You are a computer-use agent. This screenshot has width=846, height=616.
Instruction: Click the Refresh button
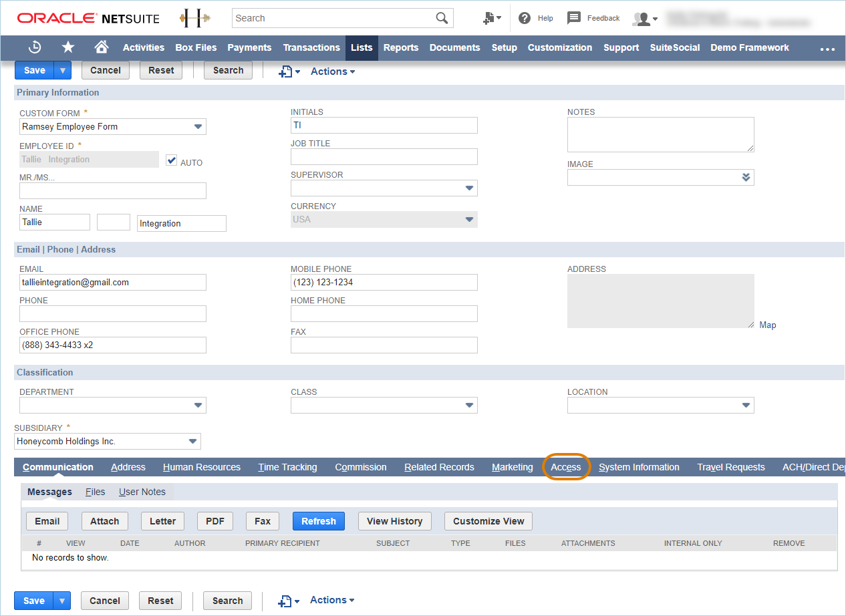319,521
